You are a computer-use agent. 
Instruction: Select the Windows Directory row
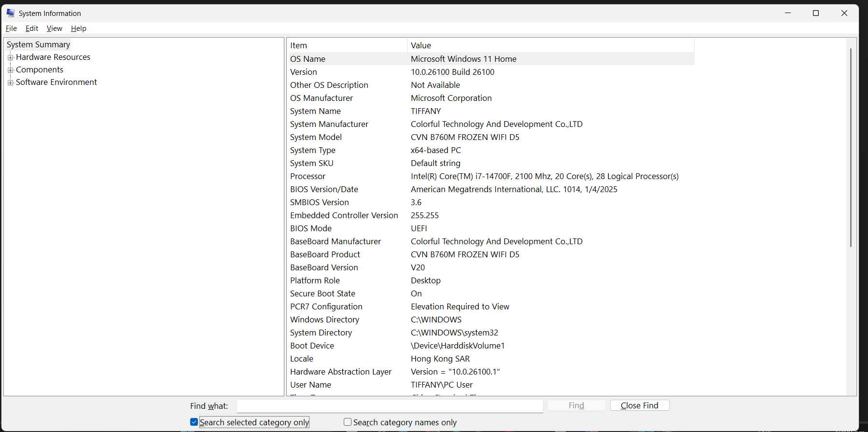(x=491, y=320)
